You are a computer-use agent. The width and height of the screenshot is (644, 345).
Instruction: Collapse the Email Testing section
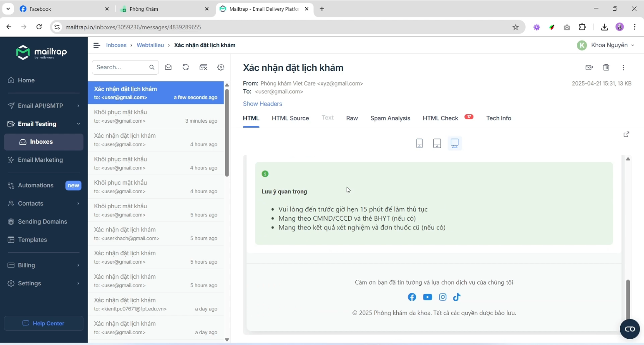[44, 124]
